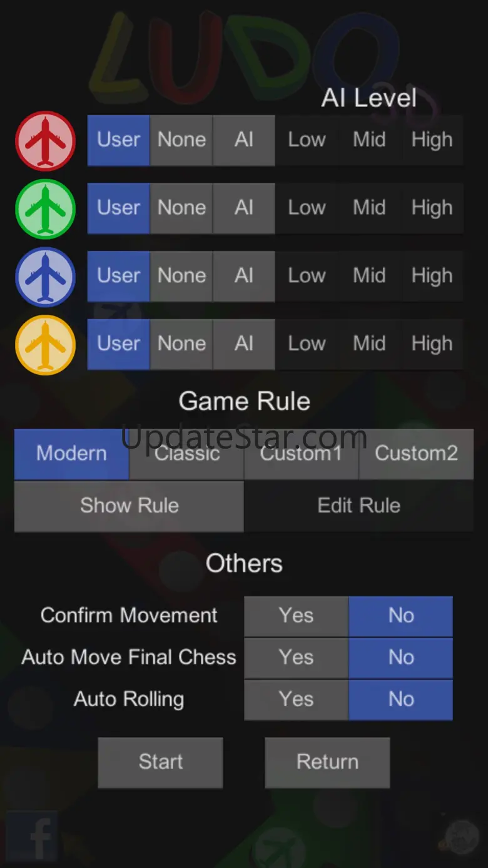Choose the Custom2 rule tab
This screenshot has height=868, width=488.
click(416, 454)
